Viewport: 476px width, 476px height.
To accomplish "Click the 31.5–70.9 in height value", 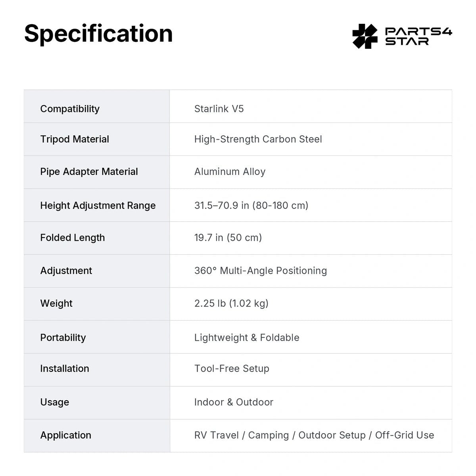I will point(251,205).
